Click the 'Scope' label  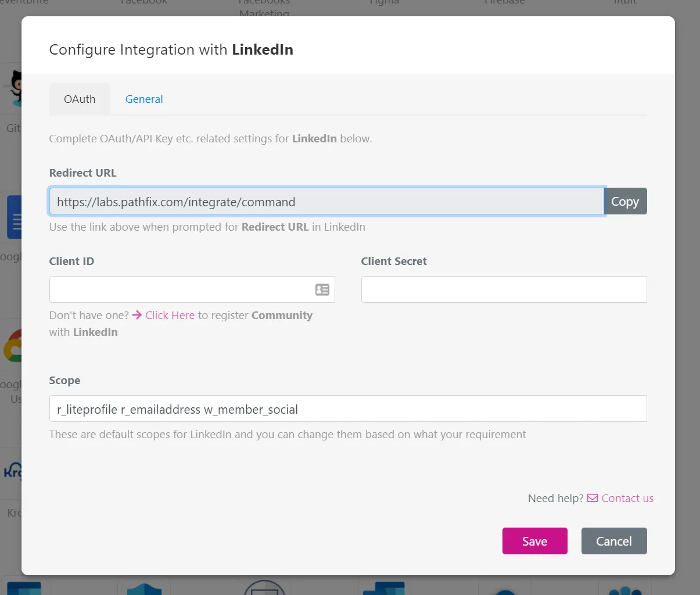pos(65,381)
